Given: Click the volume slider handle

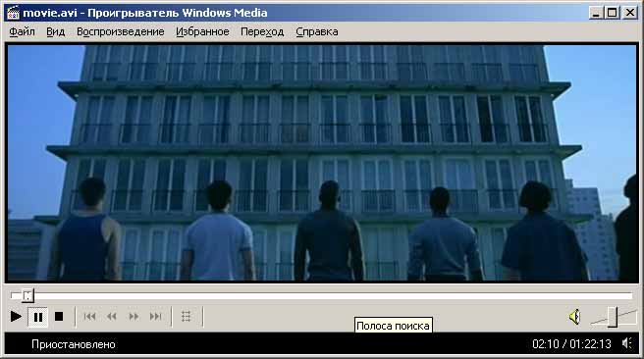Looking at the screenshot, I should click(x=613, y=317).
